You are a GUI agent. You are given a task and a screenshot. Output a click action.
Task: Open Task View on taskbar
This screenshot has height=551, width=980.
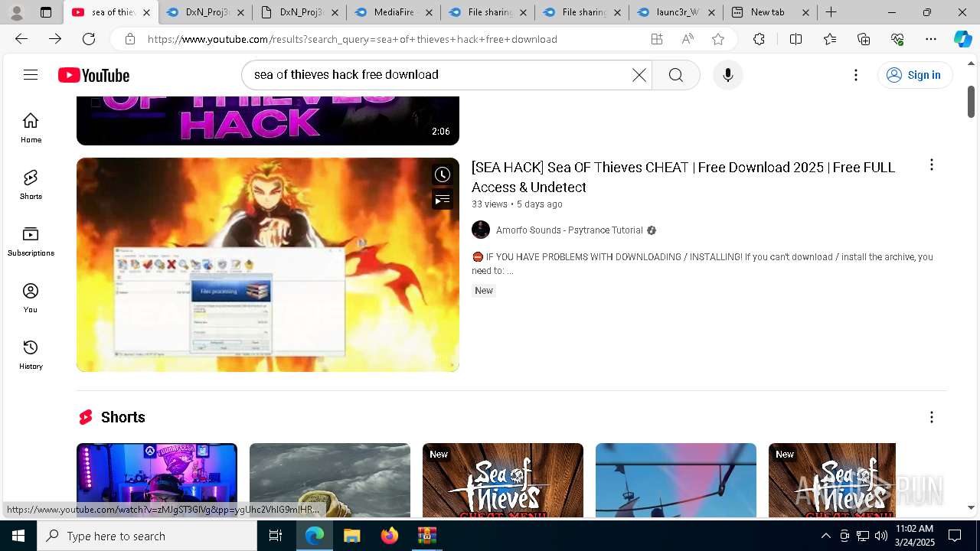(x=276, y=536)
